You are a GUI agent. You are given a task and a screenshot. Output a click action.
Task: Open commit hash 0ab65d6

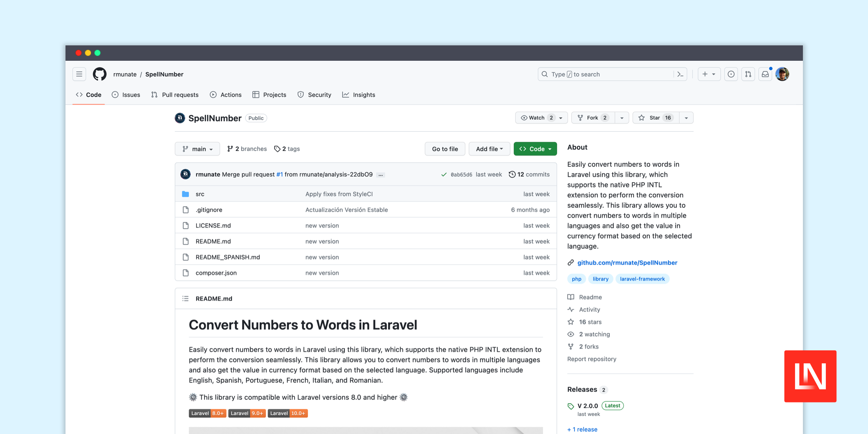(461, 175)
